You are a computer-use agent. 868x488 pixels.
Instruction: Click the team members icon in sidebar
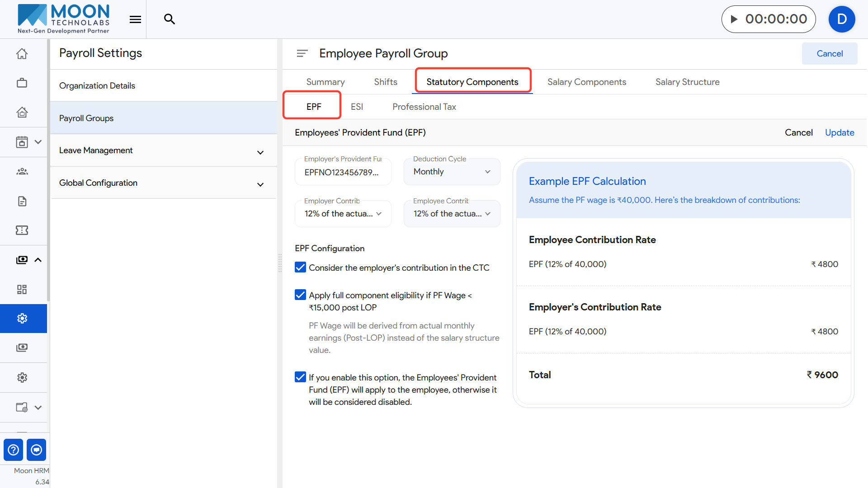click(22, 171)
